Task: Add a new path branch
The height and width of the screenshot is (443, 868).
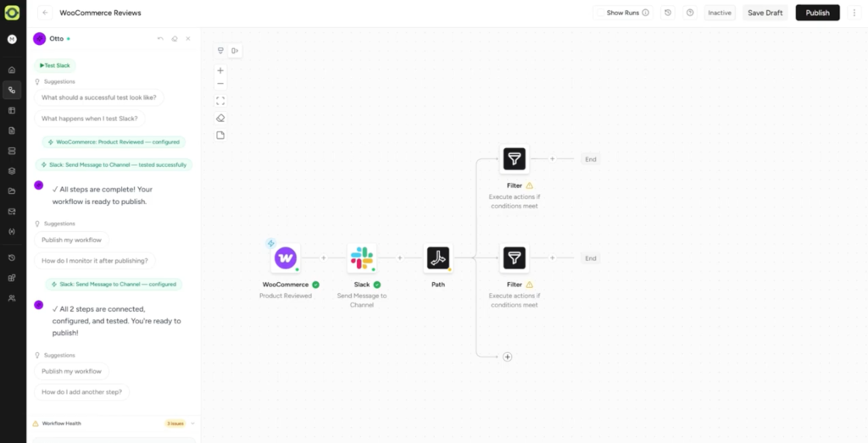Action: click(507, 357)
